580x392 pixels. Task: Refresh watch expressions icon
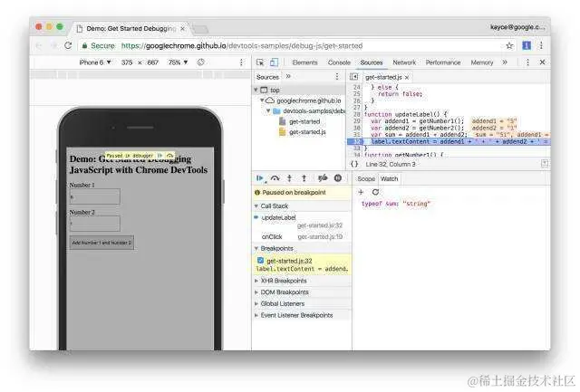[x=375, y=192]
